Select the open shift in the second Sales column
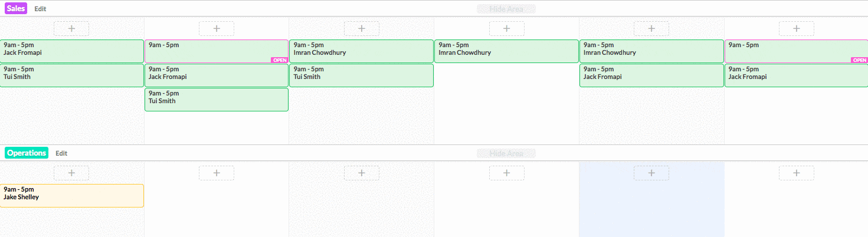Viewport: 868px width, 237px height. 217,51
